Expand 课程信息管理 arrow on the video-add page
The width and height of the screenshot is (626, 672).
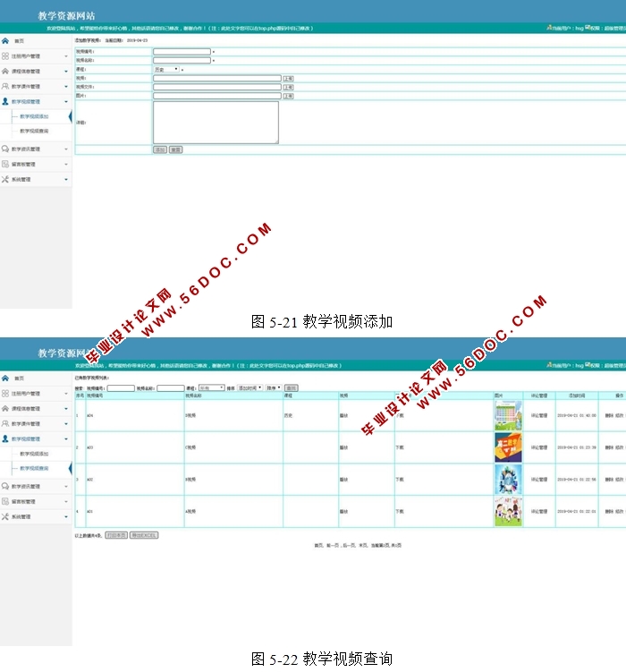pos(66,72)
